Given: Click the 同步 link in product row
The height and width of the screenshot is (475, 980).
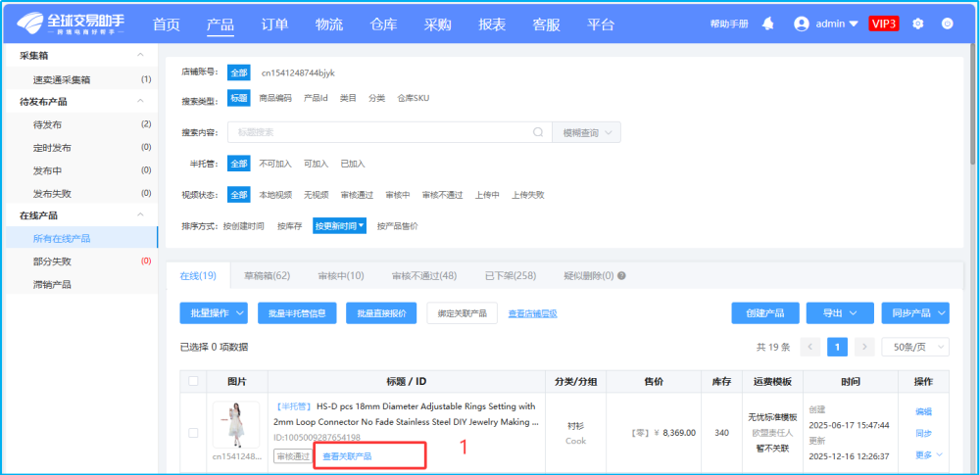Looking at the screenshot, I should click(924, 433).
